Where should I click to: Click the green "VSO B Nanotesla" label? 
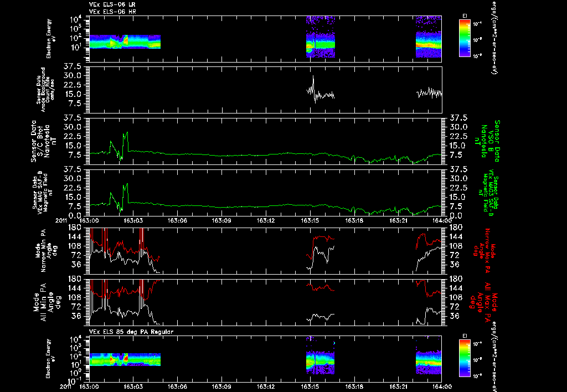[x=488, y=141]
